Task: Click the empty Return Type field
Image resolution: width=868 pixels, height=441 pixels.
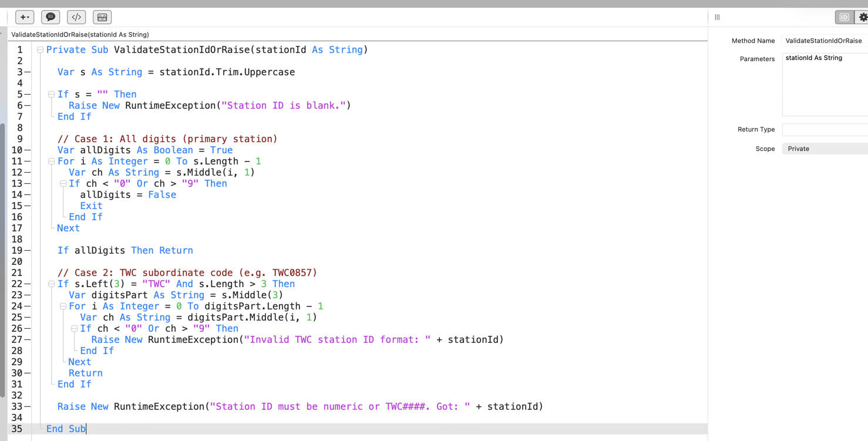Action: [x=825, y=129]
